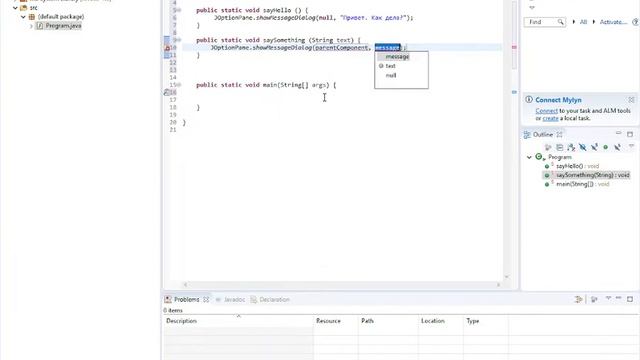Viewport: 640px width, 360px height.
Task: Click the error marker on line 10
Action: (167, 48)
